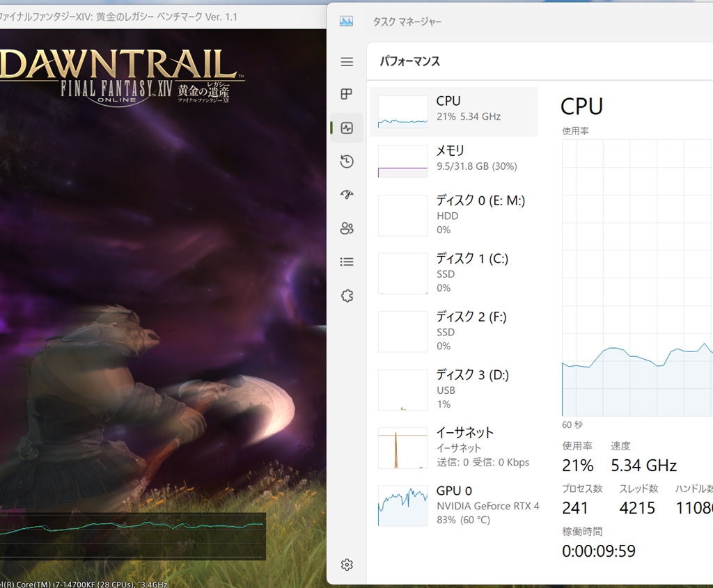Open the Task Manager hamburger navigation menu

pos(347,62)
